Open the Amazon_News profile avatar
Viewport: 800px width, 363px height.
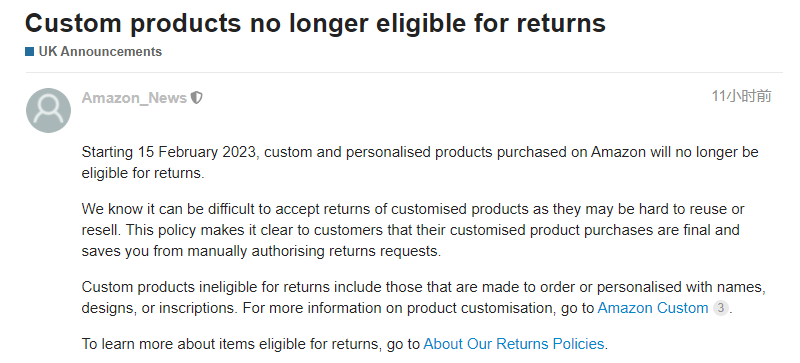coord(48,110)
